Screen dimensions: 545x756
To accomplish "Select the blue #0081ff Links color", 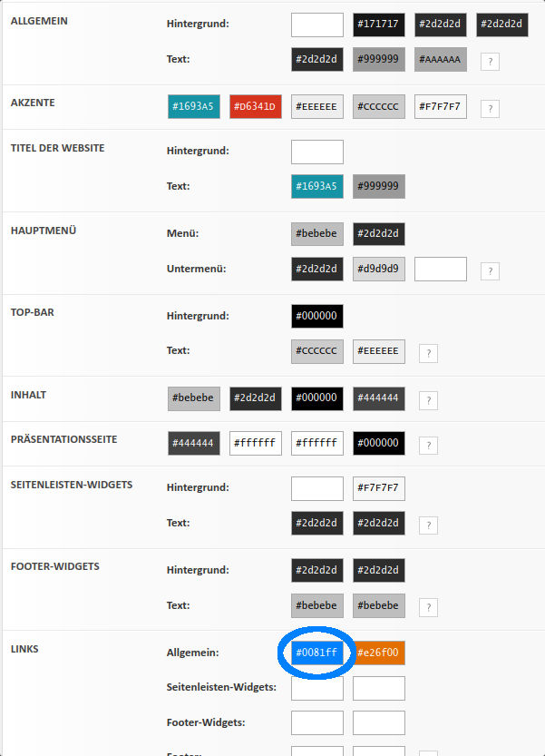I will point(316,653).
